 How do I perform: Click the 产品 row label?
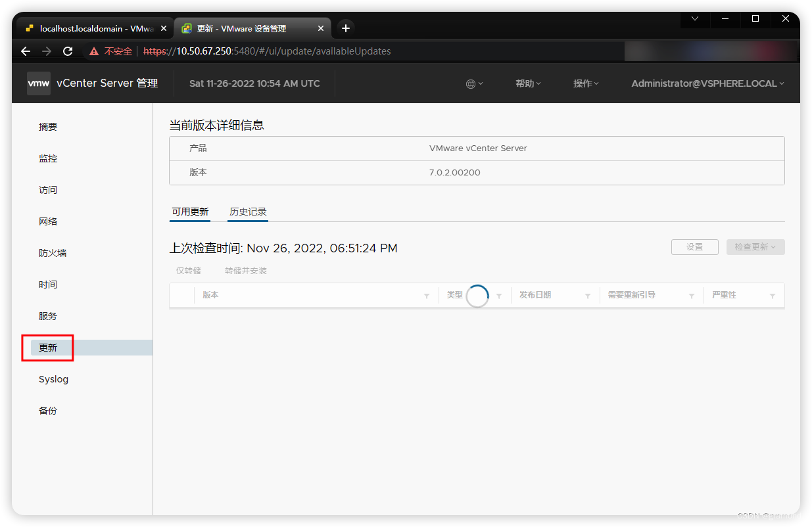pyautogui.click(x=198, y=149)
